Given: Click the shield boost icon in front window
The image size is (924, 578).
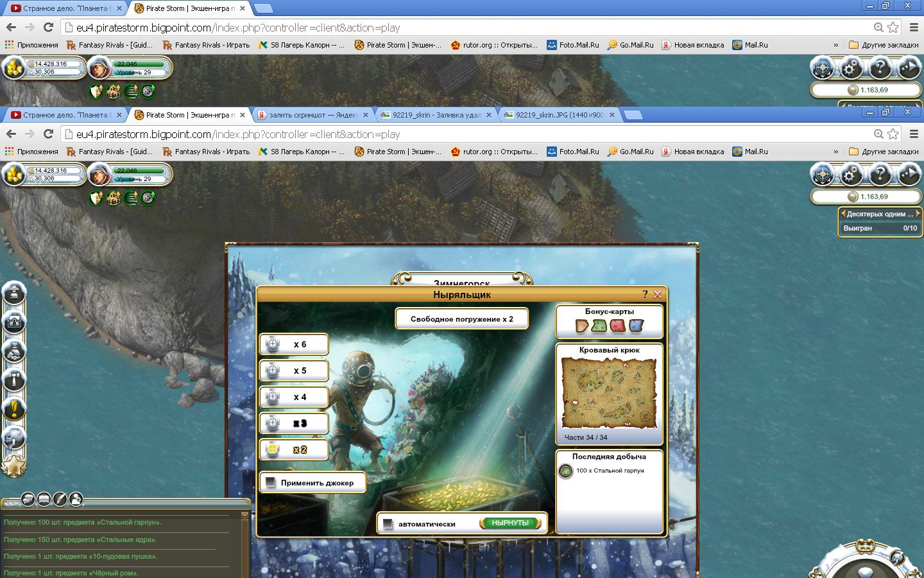Looking at the screenshot, I should pyautogui.click(x=96, y=198).
